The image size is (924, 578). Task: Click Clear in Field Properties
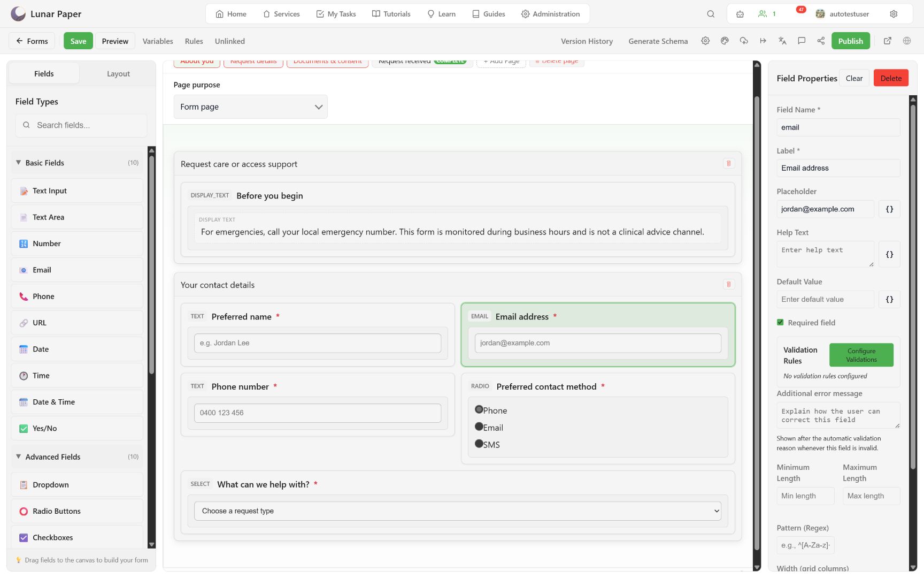click(x=854, y=78)
